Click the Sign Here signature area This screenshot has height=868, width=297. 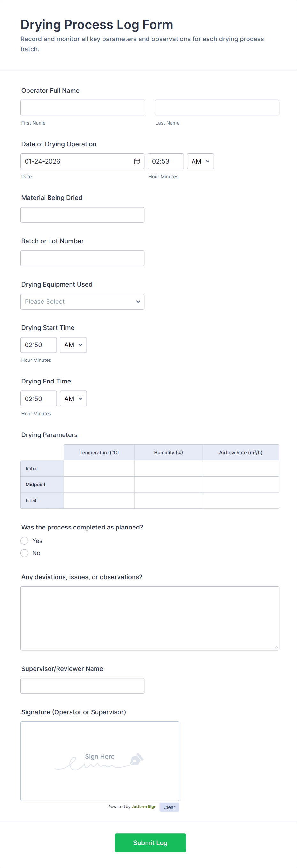coord(100,761)
